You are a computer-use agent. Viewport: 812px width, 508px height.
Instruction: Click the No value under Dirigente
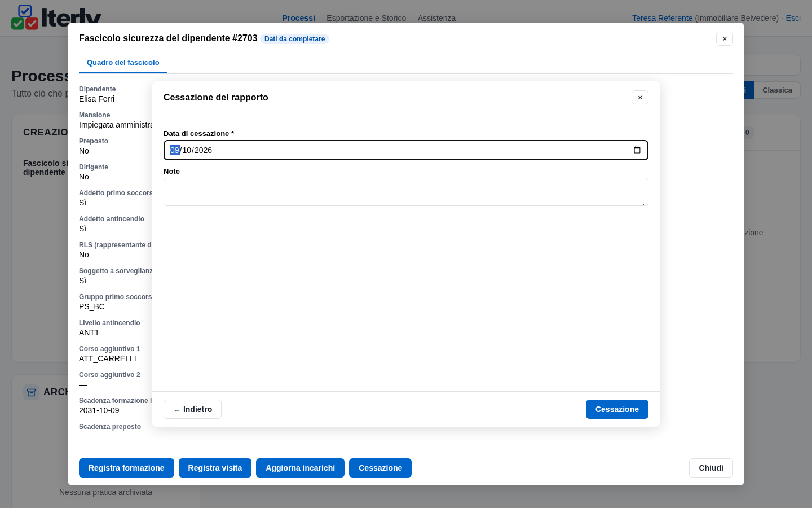(84, 177)
